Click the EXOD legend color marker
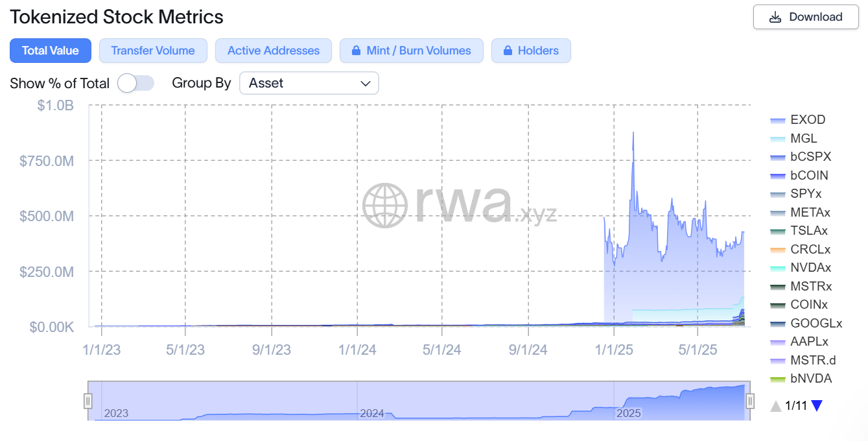Viewport: 868px width, 441px height. 778,120
